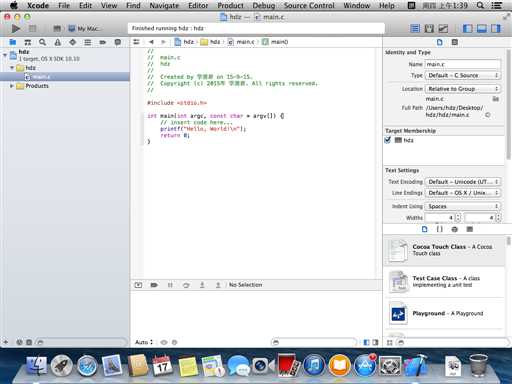Show the Assistant editor
Screen dimensions: 512x384
(x=429, y=29)
